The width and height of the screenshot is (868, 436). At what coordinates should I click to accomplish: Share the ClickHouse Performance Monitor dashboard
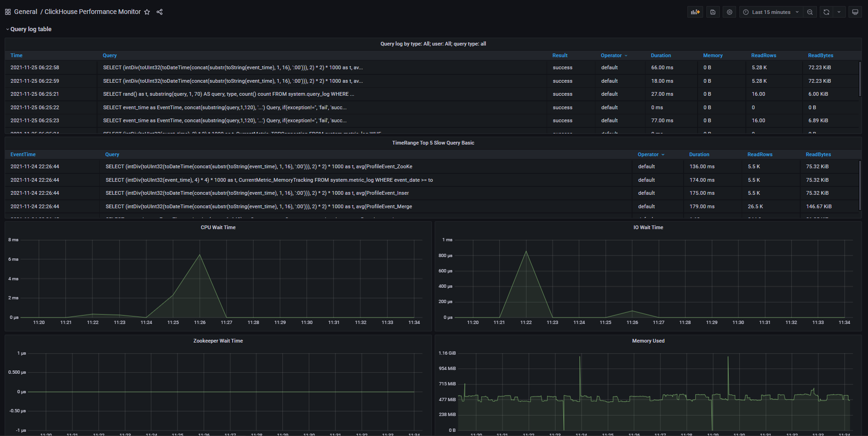pyautogui.click(x=159, y=12)
